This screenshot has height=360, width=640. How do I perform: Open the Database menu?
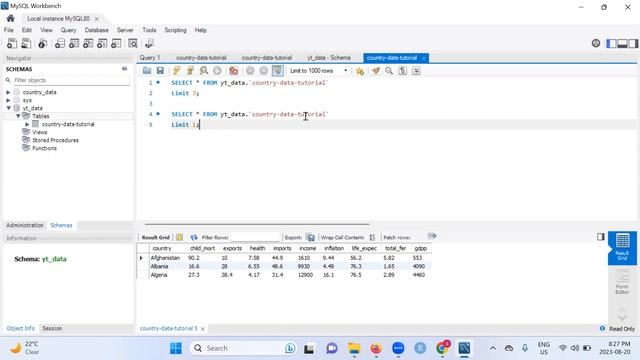tap(96, 30)
